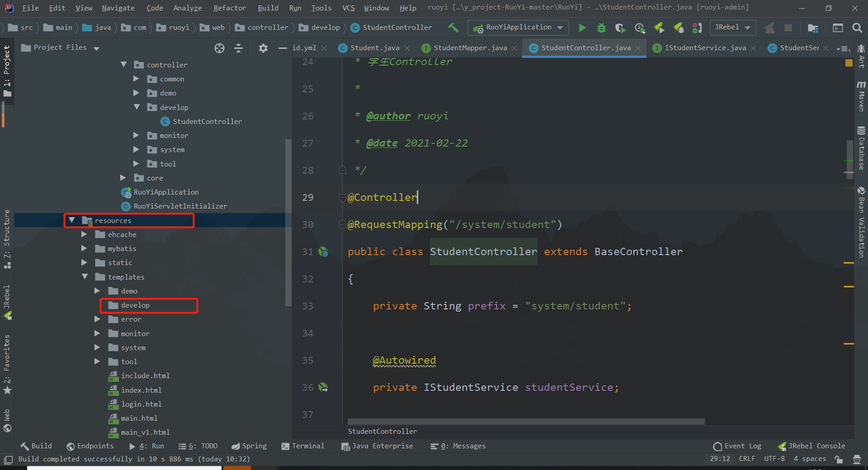Close the StudentController.java tab

click(638, 48)
